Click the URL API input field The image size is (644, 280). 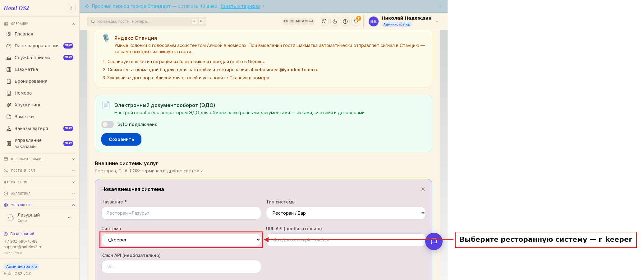coord(346,240)
